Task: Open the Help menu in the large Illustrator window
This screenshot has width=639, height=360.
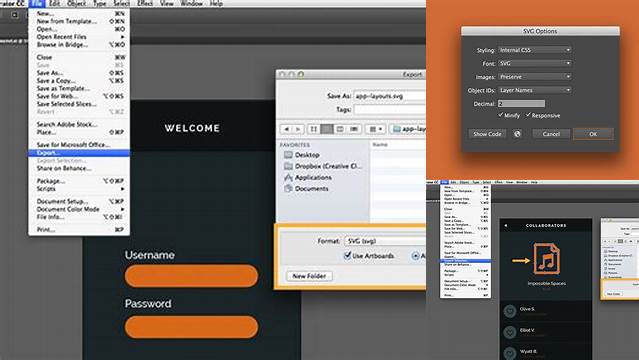Action: coord(216,4)
